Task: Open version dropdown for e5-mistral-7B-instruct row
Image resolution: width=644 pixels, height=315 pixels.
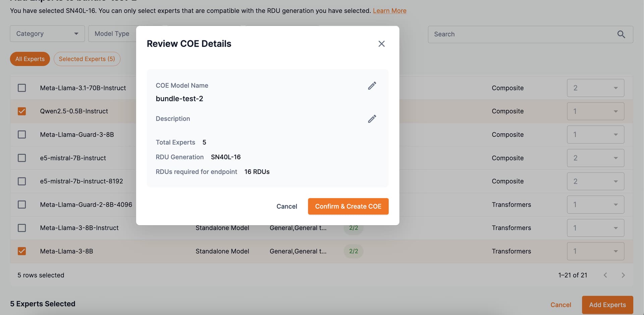Action: click(595, 158)
